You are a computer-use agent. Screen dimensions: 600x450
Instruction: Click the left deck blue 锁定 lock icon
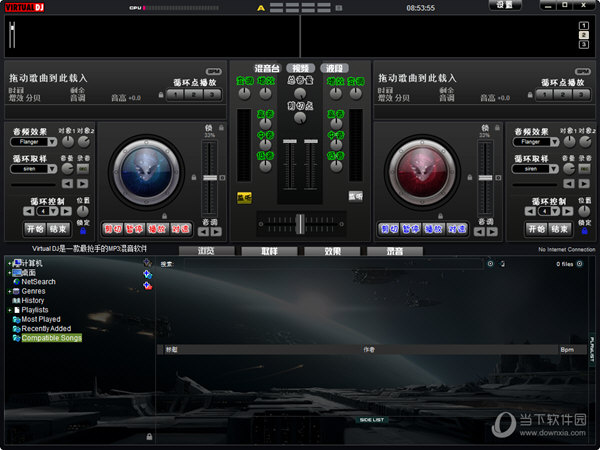[x=82, y=231]
